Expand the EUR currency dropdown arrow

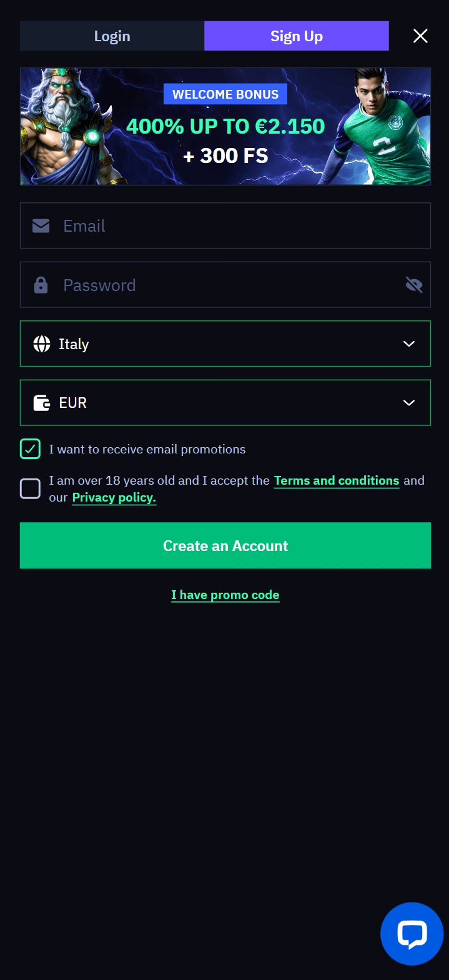click(409, 403)
